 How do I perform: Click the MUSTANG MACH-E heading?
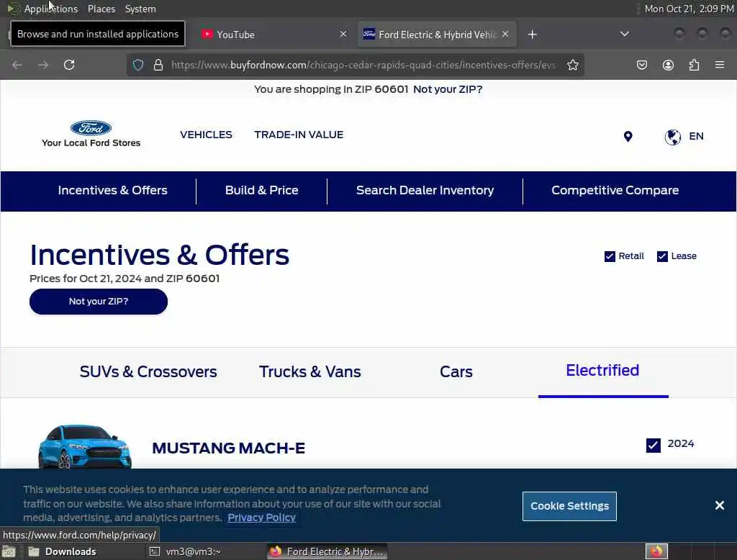coord(228,448)
